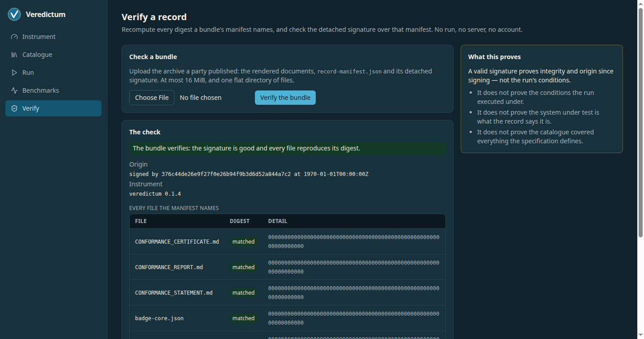
Task: Click the DIGEST column header
Action: tap(240, 221)
